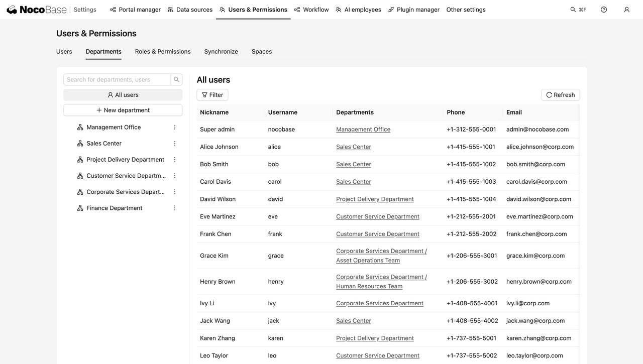Click the Carol Davis nickname cell
643x364 pixels.
coord(216,182)
